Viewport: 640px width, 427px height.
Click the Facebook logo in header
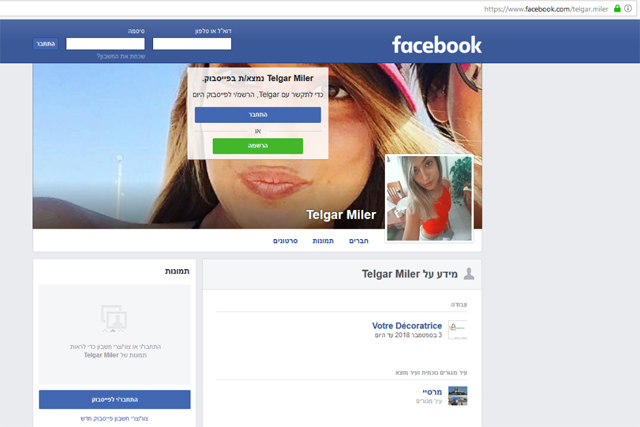click(x=436, y=45)
